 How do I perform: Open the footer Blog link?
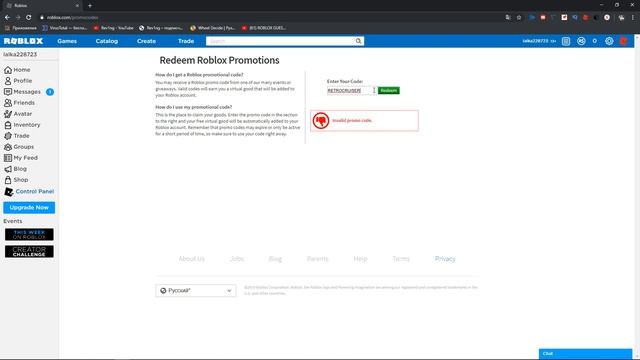pyautogui.click(x=275, y=259)
